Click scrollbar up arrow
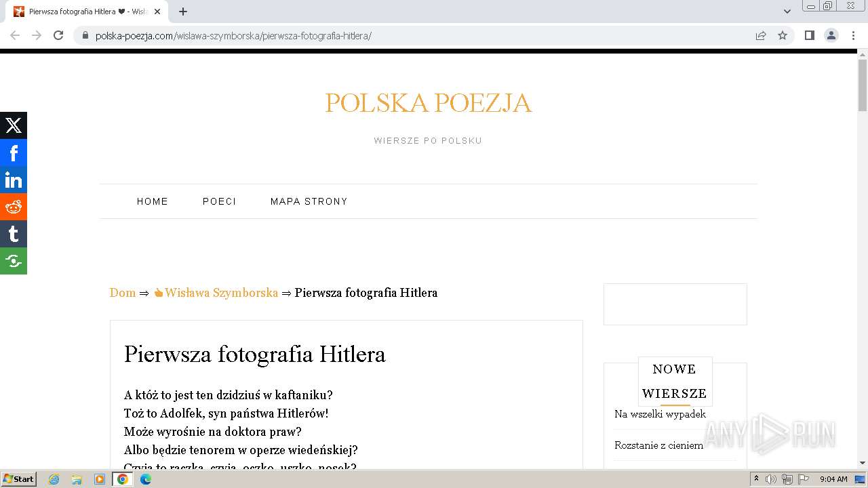Image resolution: width=868 pixels, height=488 pixels. [863, 54]
